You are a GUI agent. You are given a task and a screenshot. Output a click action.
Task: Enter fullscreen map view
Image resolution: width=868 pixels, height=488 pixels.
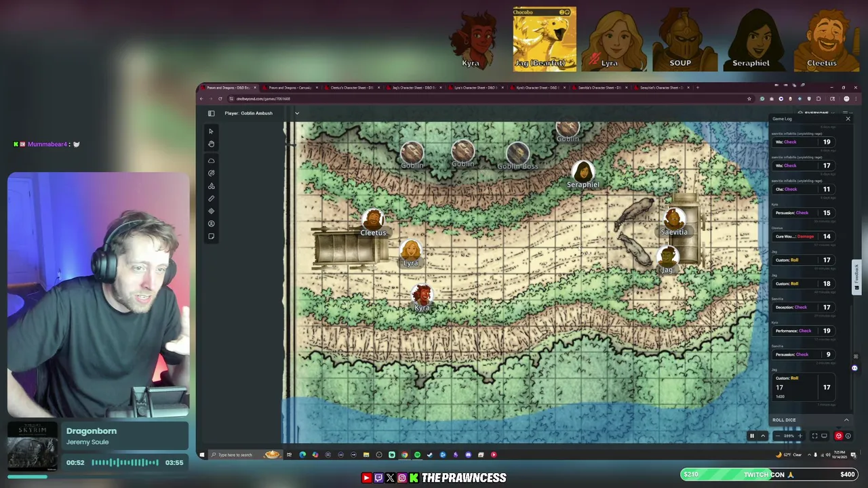click(814, 436)
